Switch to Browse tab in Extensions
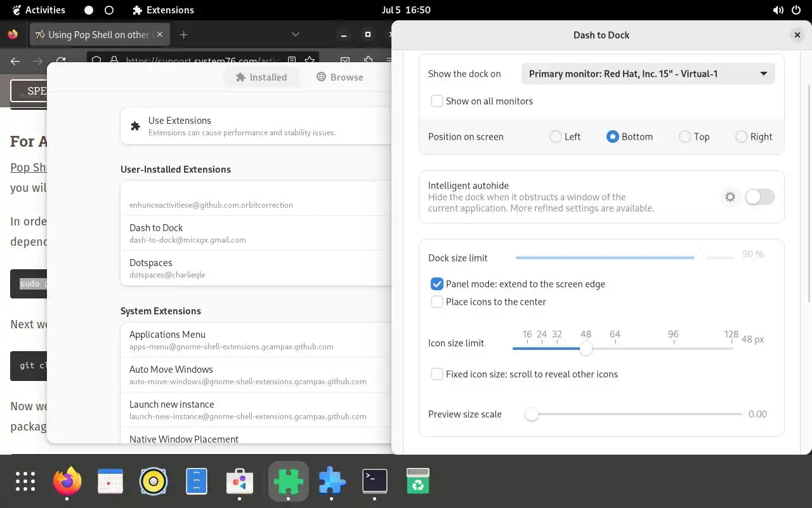 pos(340,77)
